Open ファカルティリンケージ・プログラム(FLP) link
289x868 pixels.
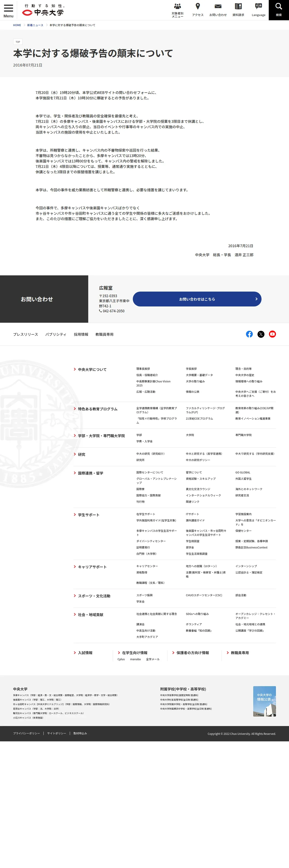point(205,410)
